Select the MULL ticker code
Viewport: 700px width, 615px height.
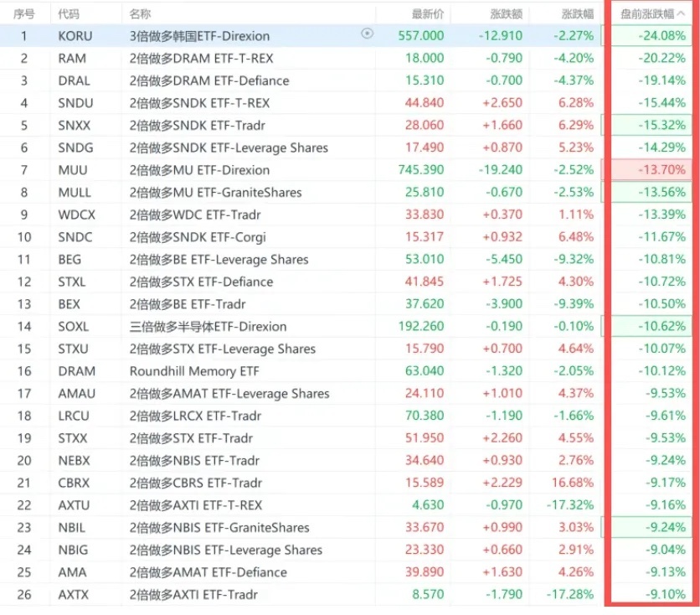click(75, 192)
